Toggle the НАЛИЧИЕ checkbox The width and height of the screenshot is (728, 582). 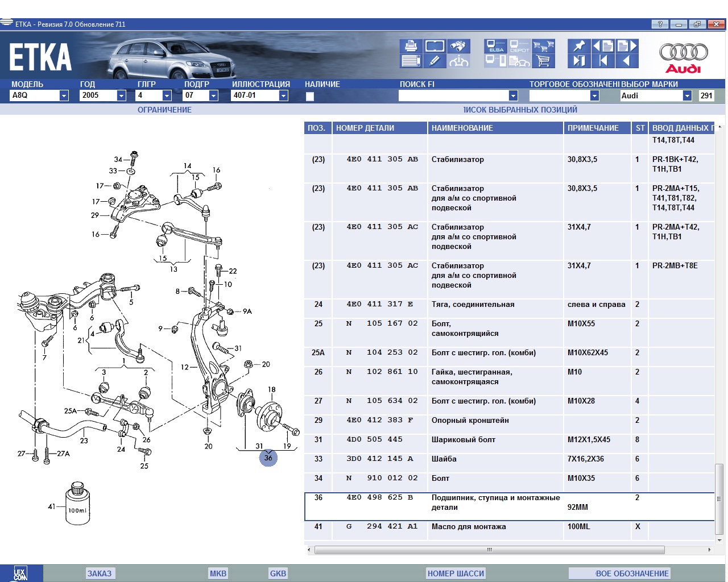click(x=310, y=96)
